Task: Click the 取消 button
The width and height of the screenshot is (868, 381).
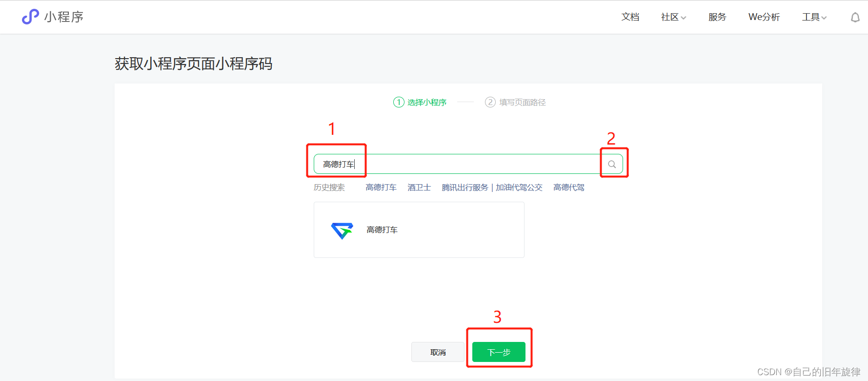Action: [x=438, y=352]
